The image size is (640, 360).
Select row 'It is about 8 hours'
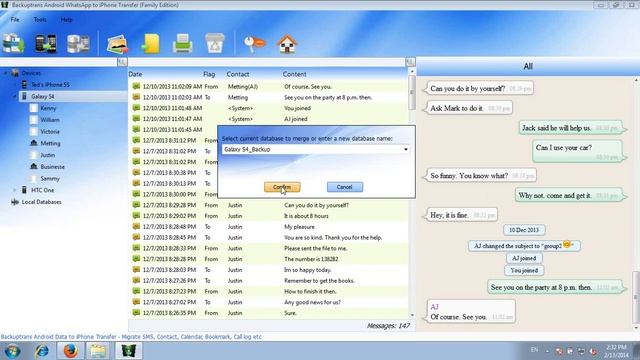[x=269, y=216]
